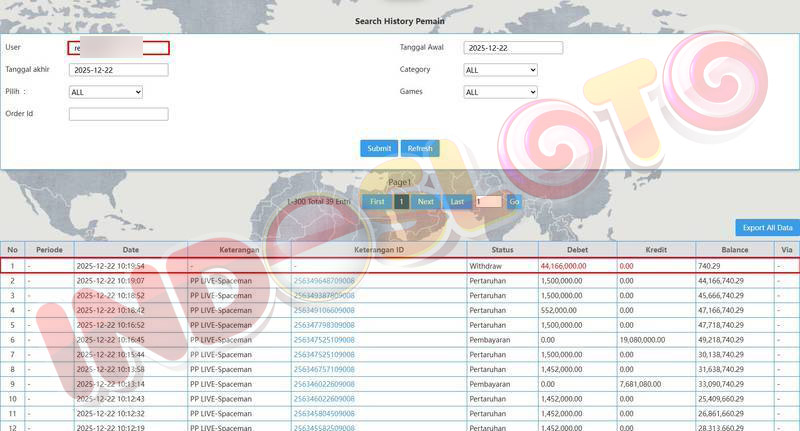
Task: Go to the Next results page
Action: [x=425, y=201]
